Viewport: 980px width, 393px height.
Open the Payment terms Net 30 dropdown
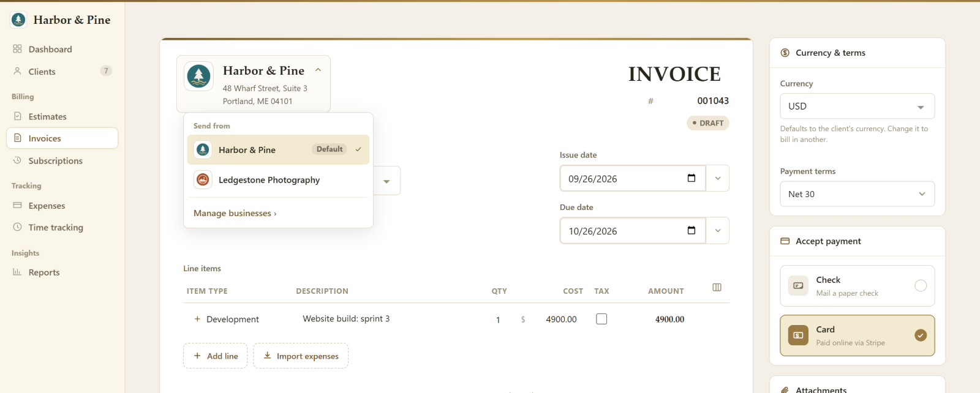coord(858,194)
